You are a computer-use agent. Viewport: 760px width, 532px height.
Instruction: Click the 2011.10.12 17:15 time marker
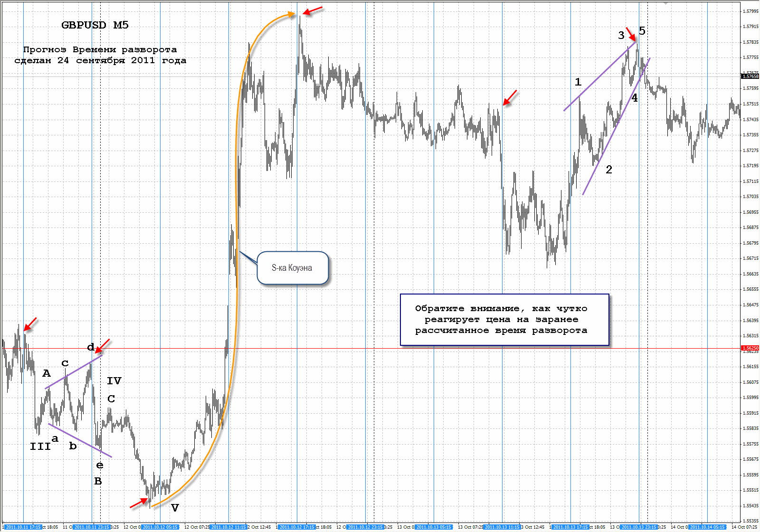tap(297, 527)
